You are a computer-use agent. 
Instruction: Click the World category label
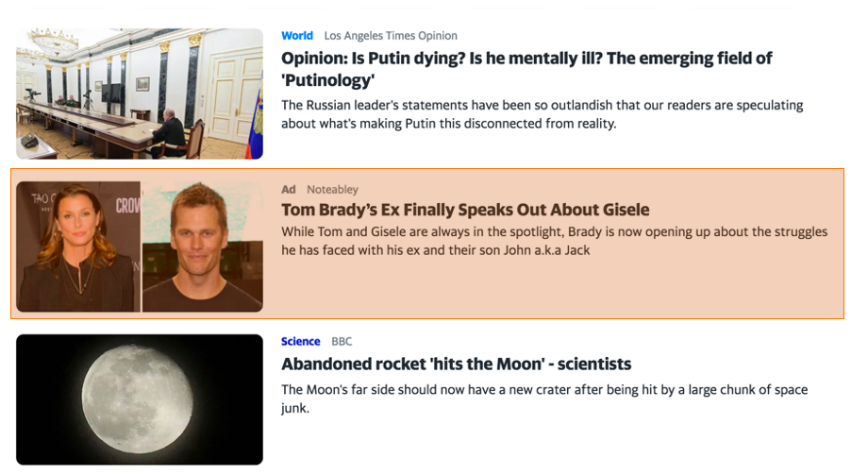point(296,36)
